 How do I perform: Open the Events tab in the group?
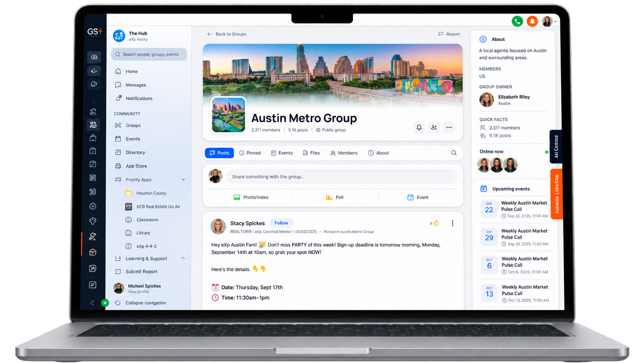(x=282, y=153)
